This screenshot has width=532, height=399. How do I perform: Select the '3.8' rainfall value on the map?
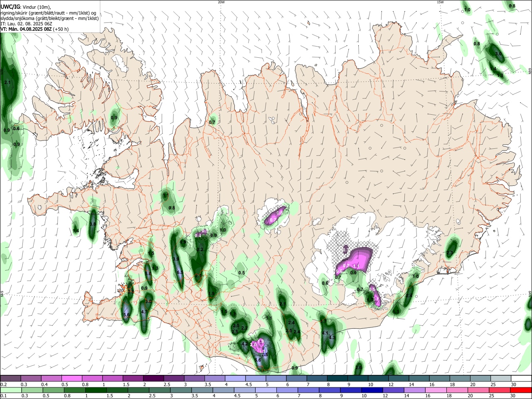93,224
